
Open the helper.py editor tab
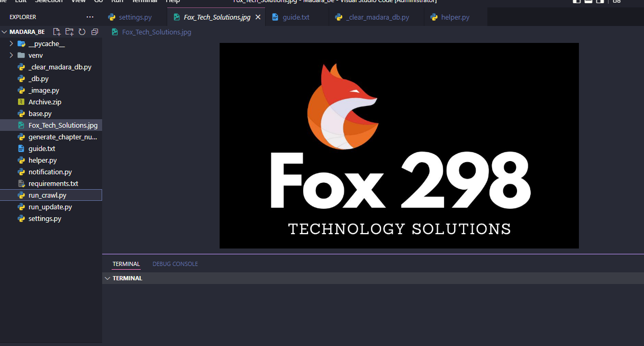455,17
